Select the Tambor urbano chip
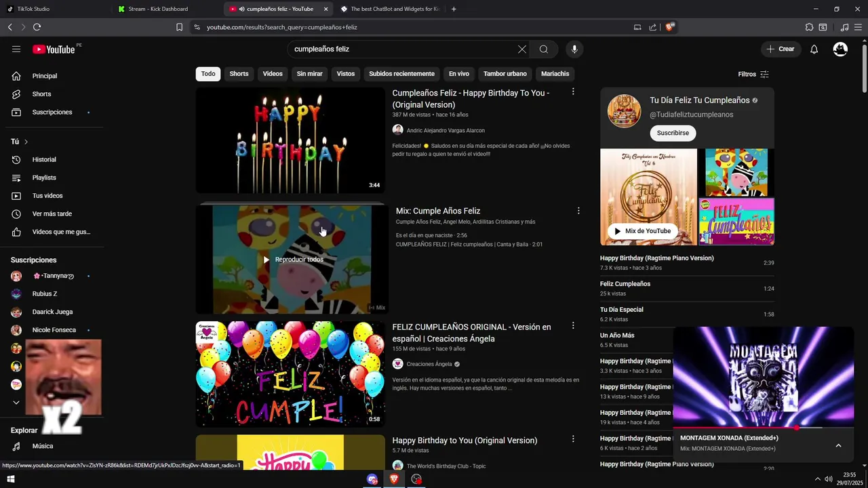Screen dimensions: 868x488 (505, 74)
